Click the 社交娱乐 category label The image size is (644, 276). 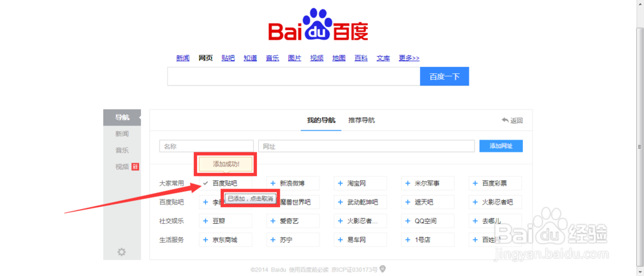tap(171, 221)
